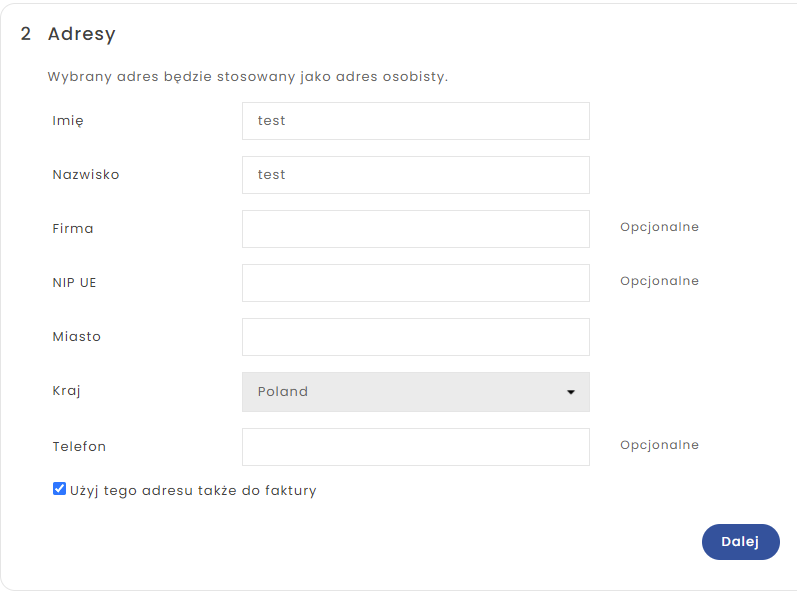This screenshot has width=797, height=592.
Task: Click the Nazwisko text field
Action: (415, 175)
